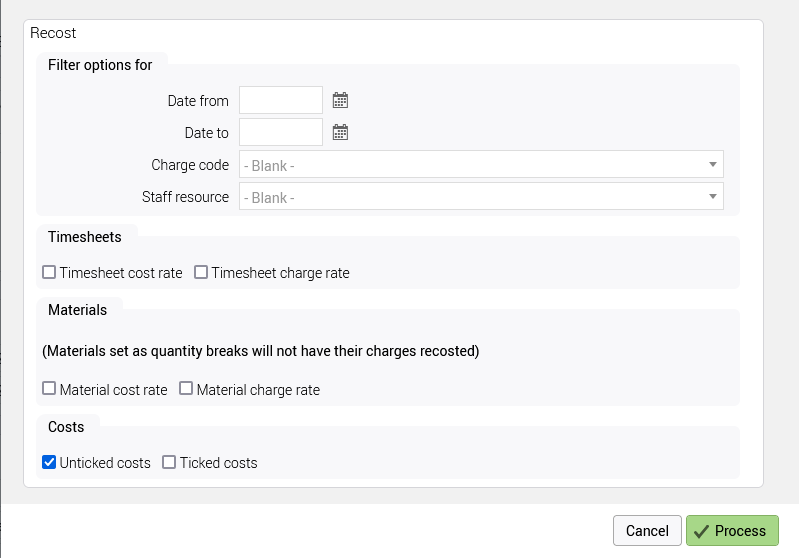
Task: Open the Date to calendar picker
Action: 340,132
